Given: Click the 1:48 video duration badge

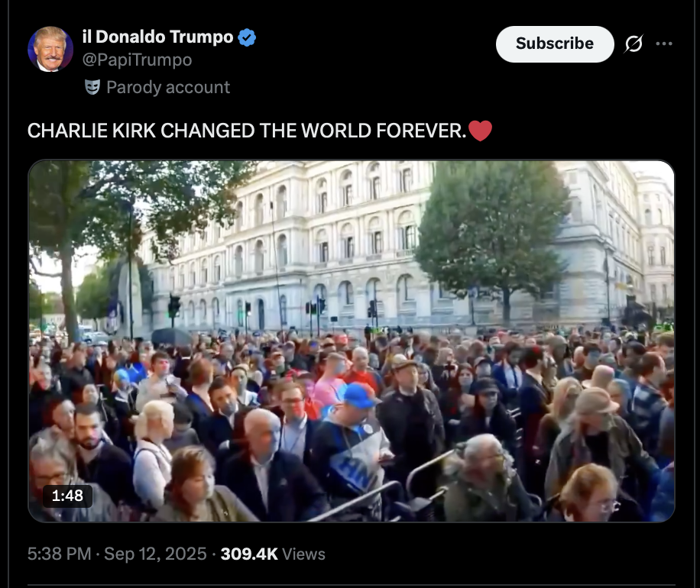Looking at the screenshot, I should pyautogui.click(x=67, y=496).
